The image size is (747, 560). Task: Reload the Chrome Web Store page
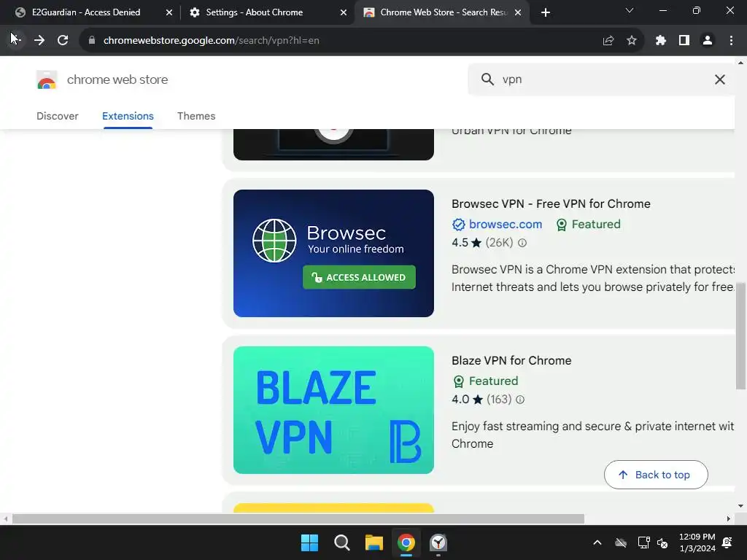pos(63,41)
